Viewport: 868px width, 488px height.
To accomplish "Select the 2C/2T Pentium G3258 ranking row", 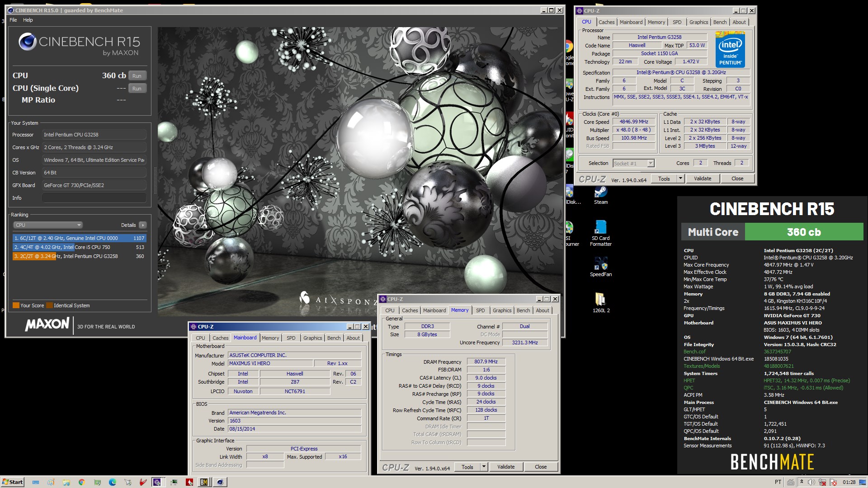I will click(x=79, y=256).
